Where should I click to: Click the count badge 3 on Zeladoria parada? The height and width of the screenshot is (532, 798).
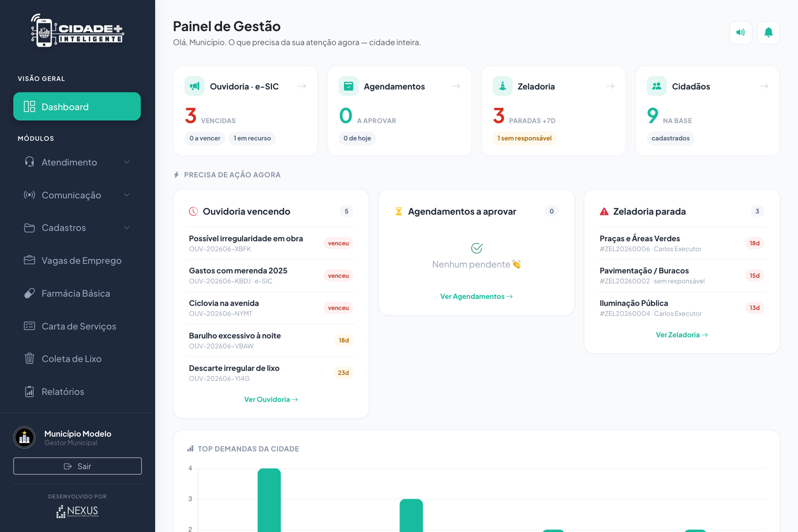coord(757,211)
